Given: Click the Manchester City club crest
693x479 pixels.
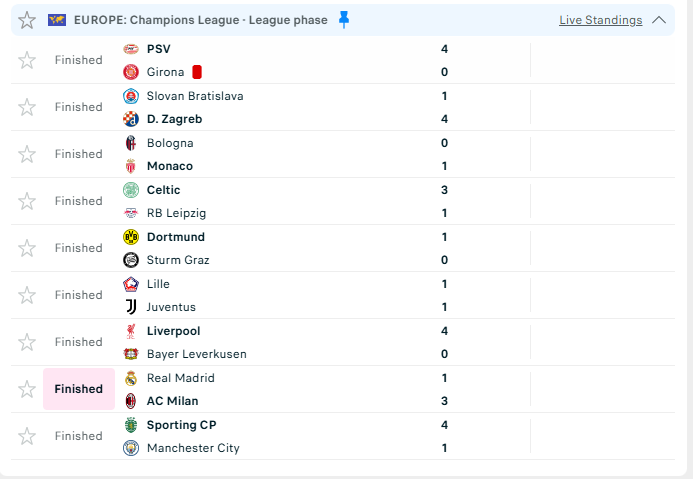Looking at the screenshot, I should (131, 448).
